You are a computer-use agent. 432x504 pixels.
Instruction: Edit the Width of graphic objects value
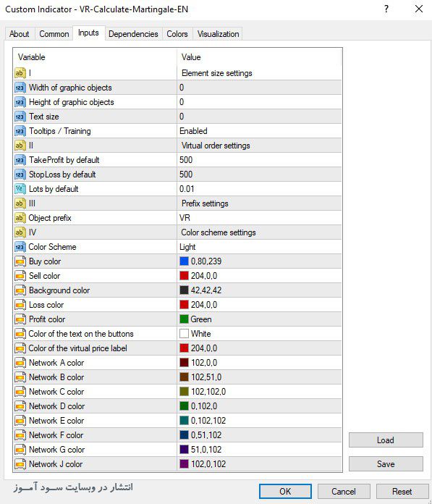pos(259,88)
